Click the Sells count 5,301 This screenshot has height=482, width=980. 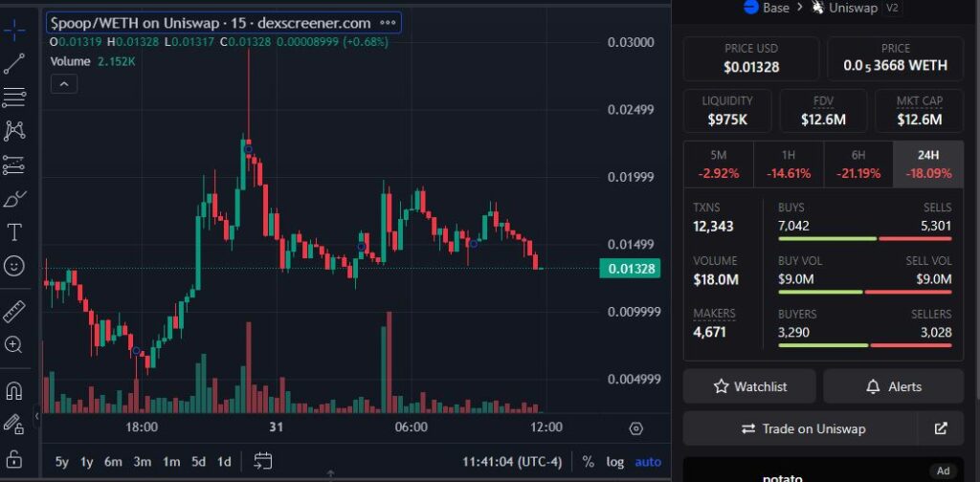click(x=936, y=226)
